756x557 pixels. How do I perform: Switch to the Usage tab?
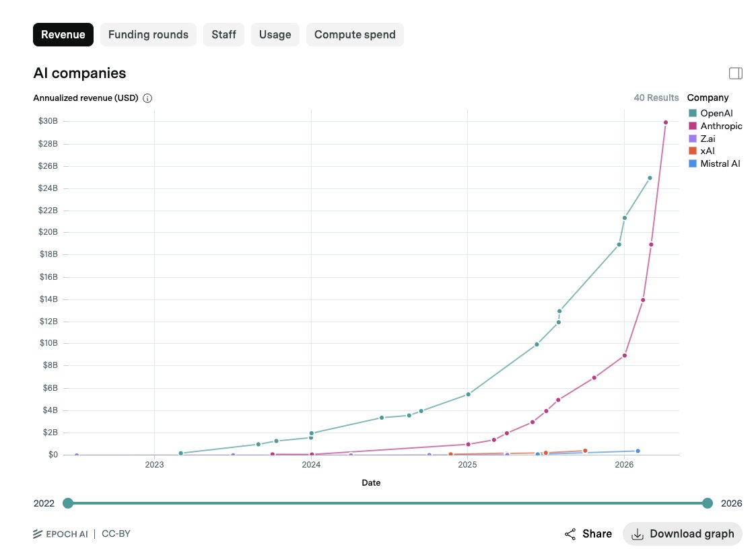tap(275, 35)
